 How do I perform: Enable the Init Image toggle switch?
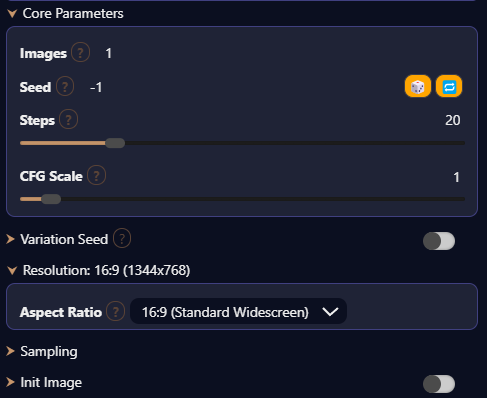click(x=439, y=384)
